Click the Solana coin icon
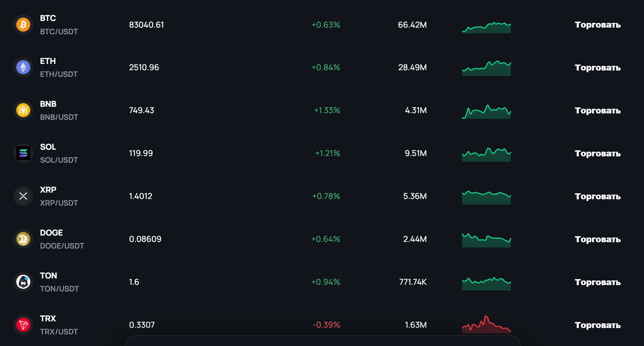 [23, 153]
